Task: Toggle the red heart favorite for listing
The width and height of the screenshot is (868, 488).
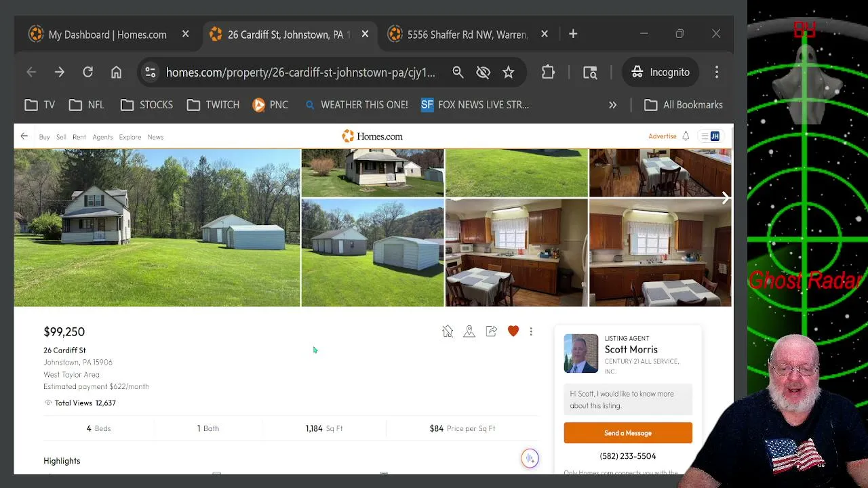Action: click(x=513, y=331)
